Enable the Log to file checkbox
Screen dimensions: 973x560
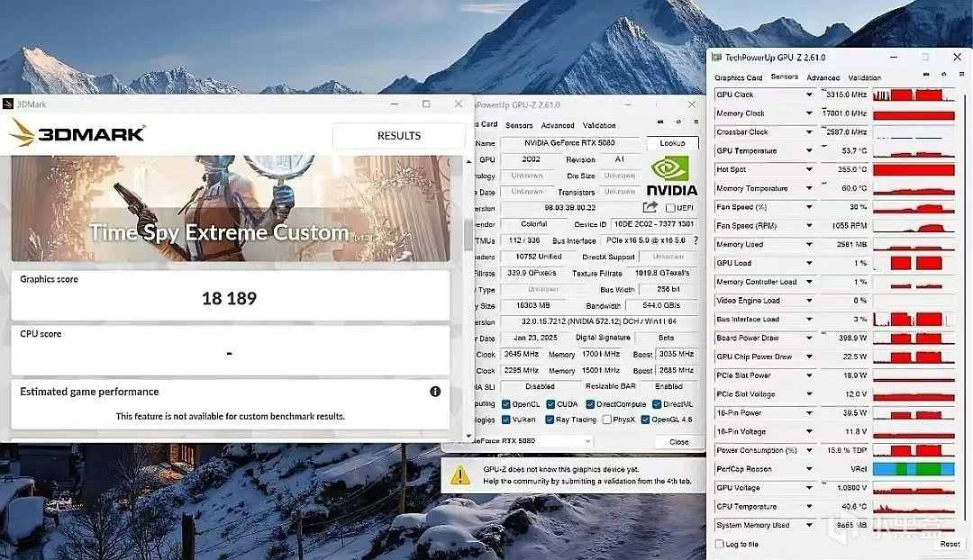point(719,544)
